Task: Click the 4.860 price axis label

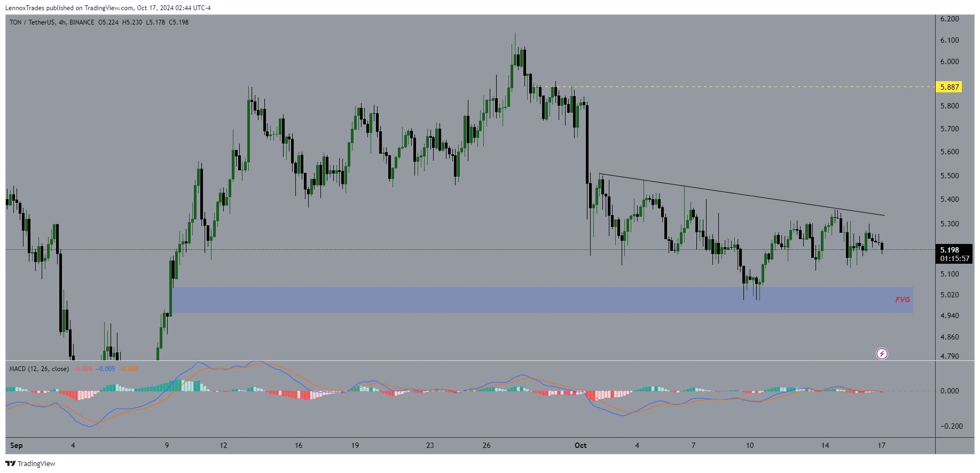Action: point(949,337)
